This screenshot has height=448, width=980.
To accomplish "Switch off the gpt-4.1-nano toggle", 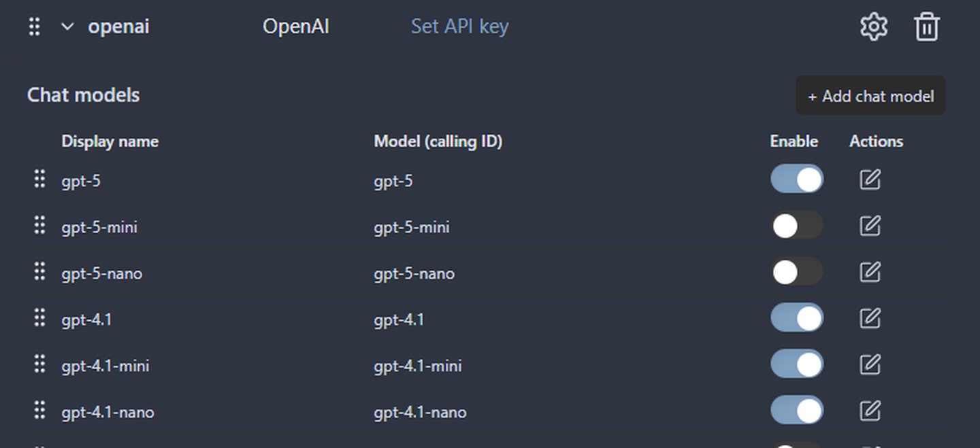I will 796,411.
